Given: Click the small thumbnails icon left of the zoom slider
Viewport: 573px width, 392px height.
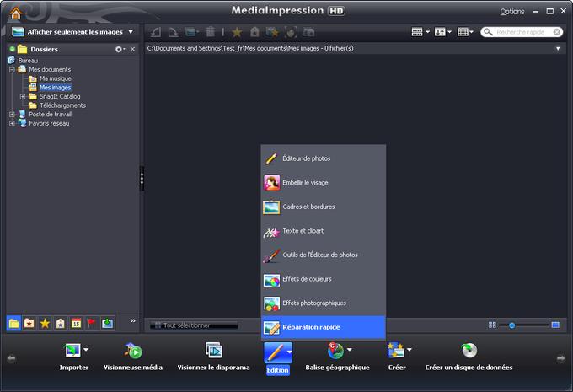Looking at the screenshot, I should 492,325.
